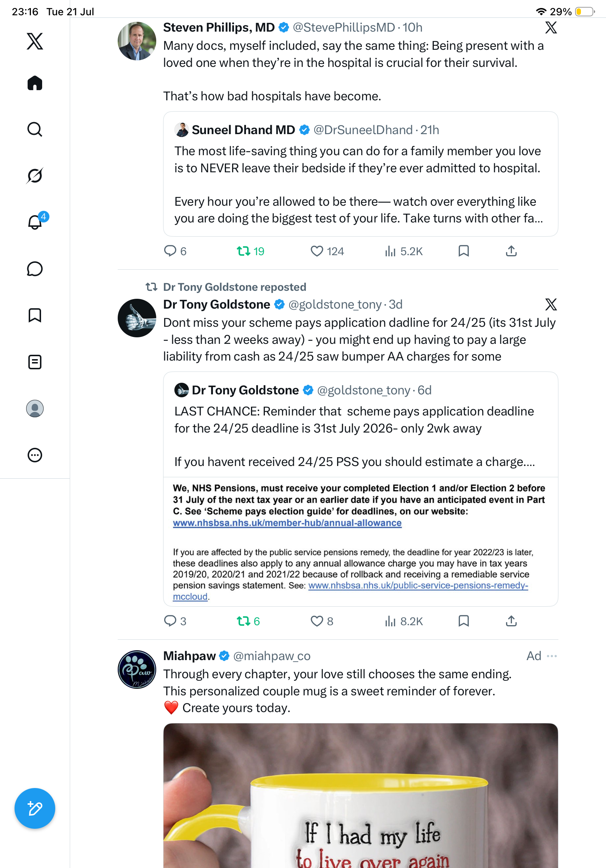Image resolution: width=606 pixels, height=868 pixels.
Task: Open more options on Miahpaw ad
Action: click(x=552, y=656)
